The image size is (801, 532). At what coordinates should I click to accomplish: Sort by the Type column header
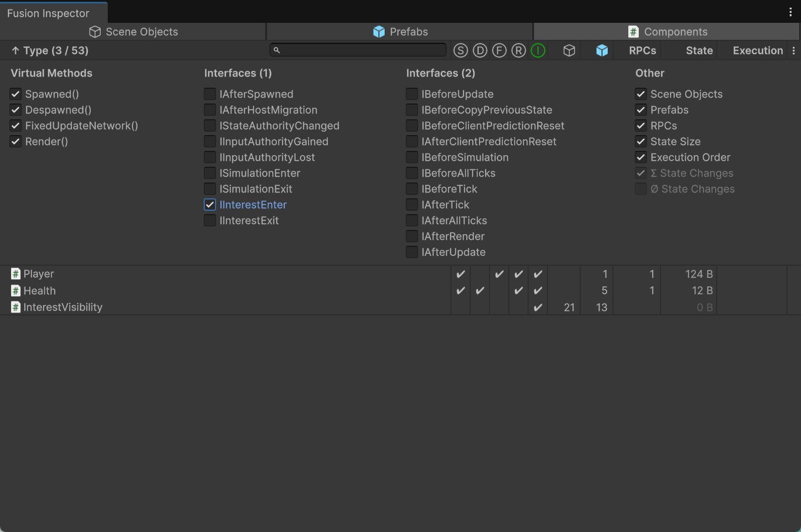(50, 51)
